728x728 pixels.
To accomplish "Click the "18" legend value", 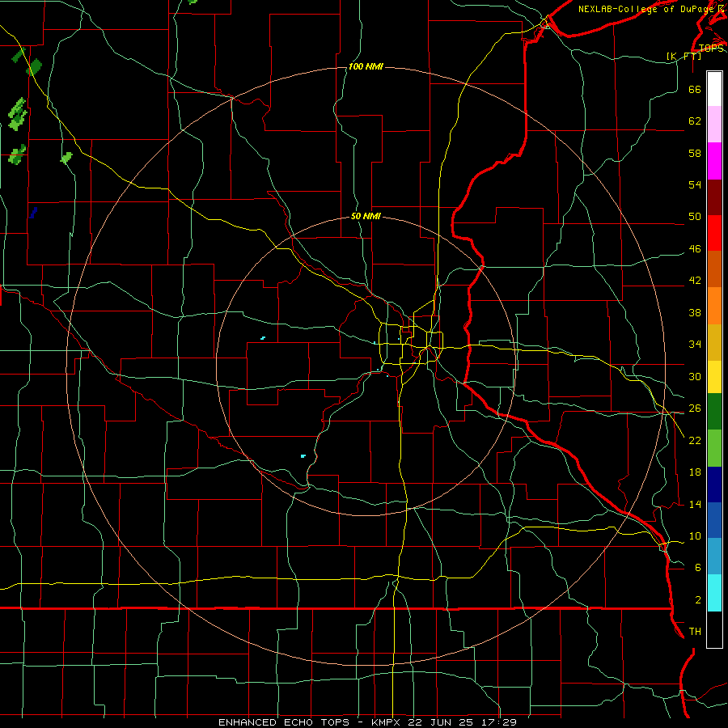I will pos(695,472).
